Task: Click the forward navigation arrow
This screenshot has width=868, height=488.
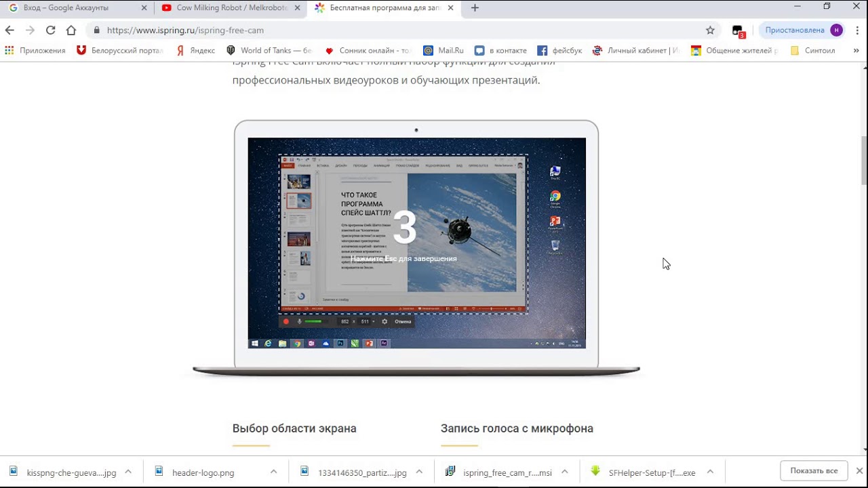Action: (x=30, y=30)
